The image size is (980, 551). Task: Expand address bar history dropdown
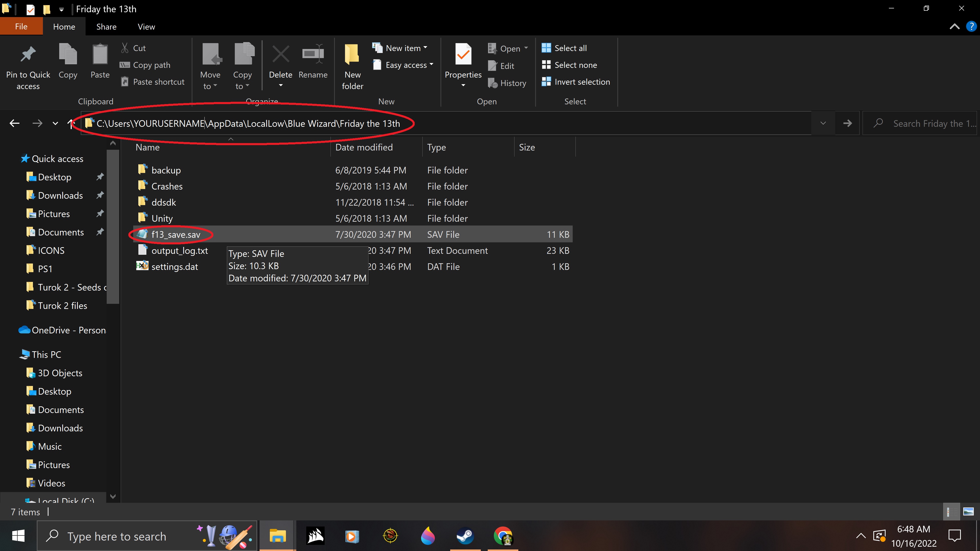(823, 123)
